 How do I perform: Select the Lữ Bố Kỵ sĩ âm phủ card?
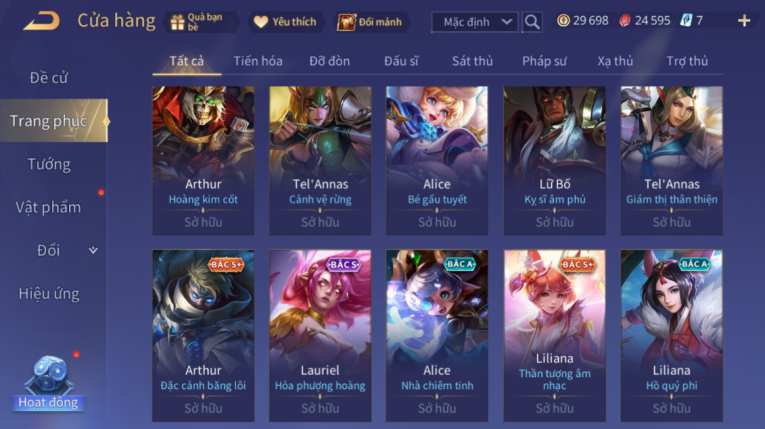point(554,161)
